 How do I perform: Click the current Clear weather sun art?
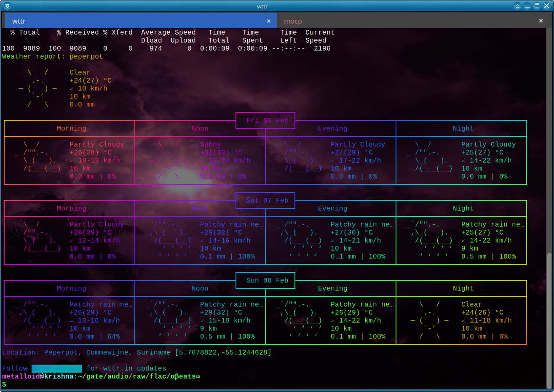38,88
